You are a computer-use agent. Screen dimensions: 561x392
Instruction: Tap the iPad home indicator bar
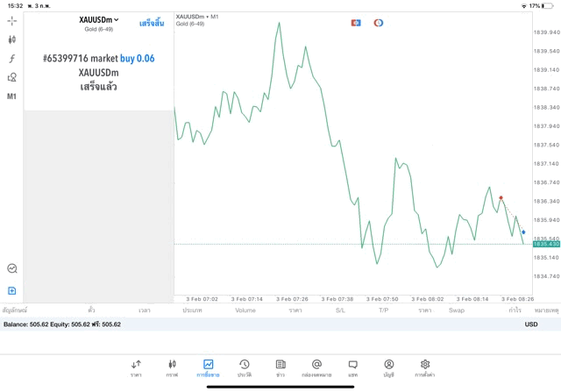coord(280,387)
